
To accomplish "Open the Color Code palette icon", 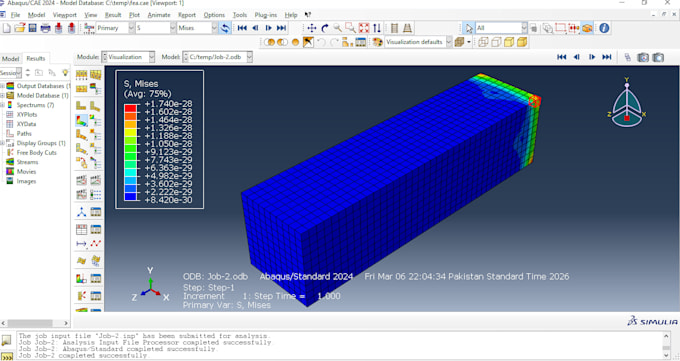I will coord(378,42).
